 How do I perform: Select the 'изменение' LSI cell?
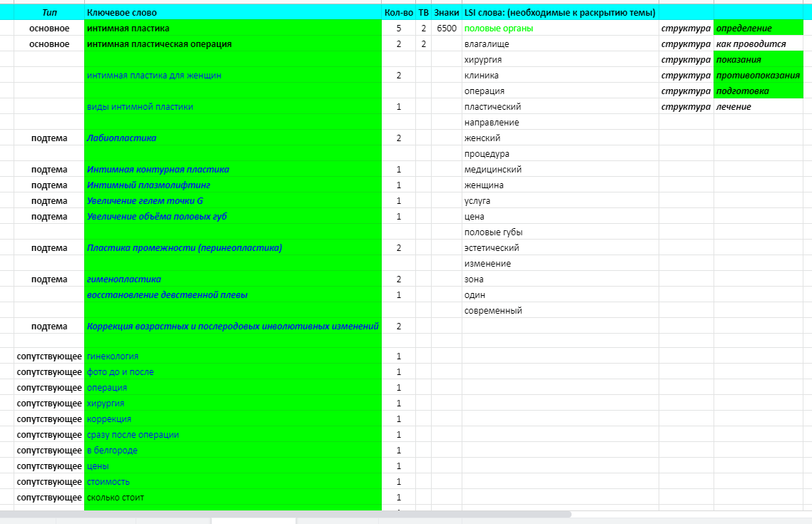click(x=560, y=263)
